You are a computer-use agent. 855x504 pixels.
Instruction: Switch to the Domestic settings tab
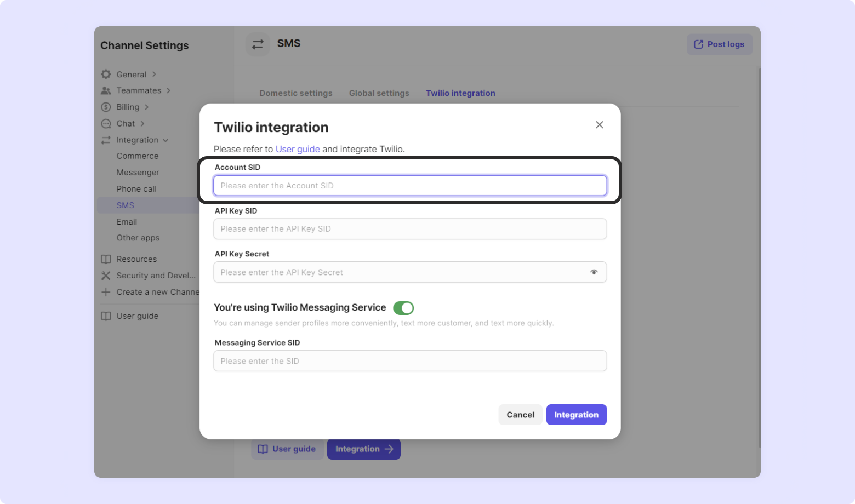[296, 93]
